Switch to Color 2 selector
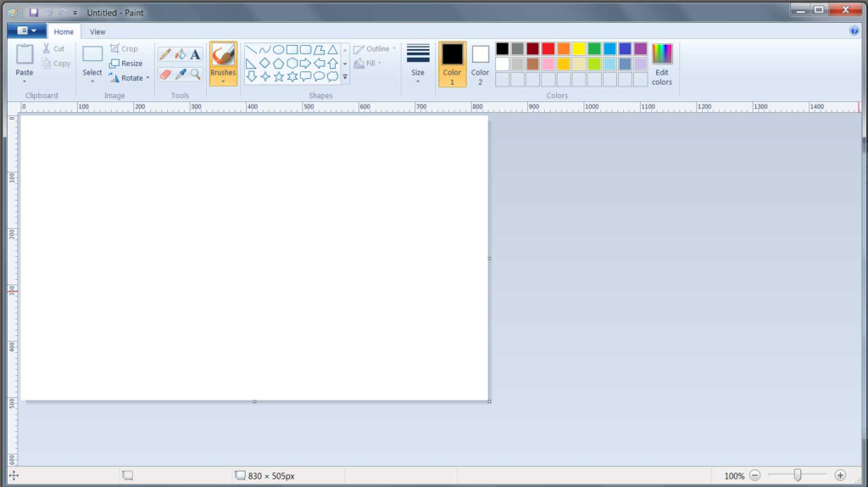 click(481, 64)
